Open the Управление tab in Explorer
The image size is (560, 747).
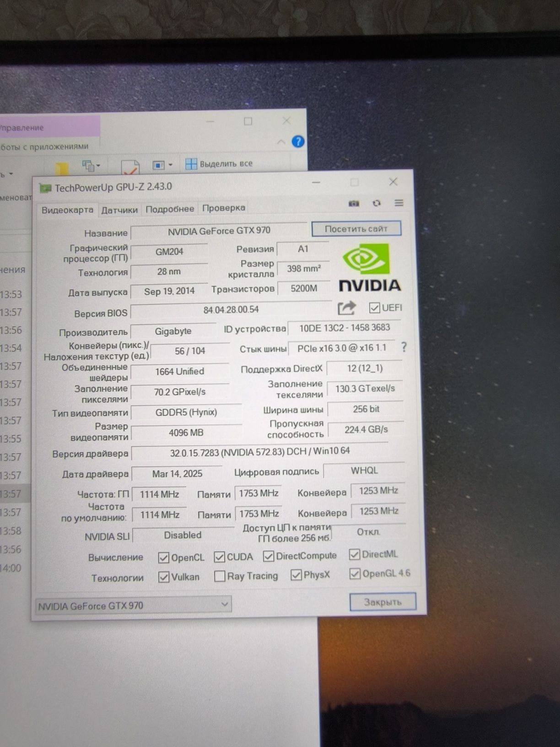coord(48,127)
